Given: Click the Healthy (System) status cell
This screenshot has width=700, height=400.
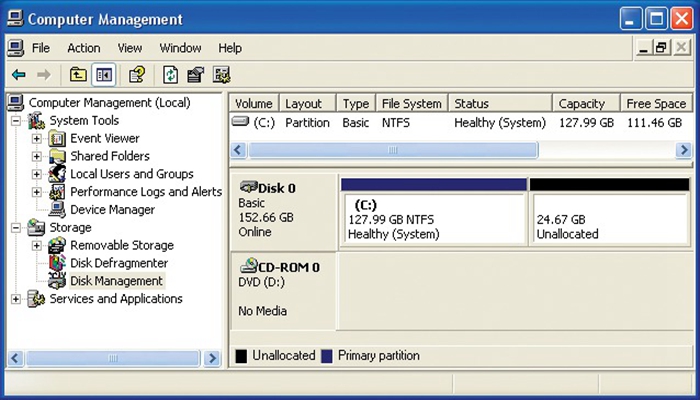Looking at the screenshot, I should tap(500, 123).
